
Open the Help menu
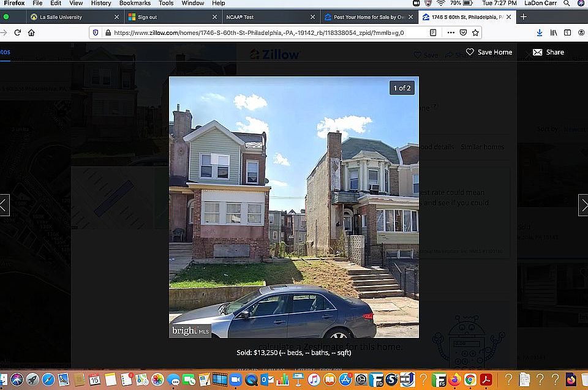(x=219, y=3)
